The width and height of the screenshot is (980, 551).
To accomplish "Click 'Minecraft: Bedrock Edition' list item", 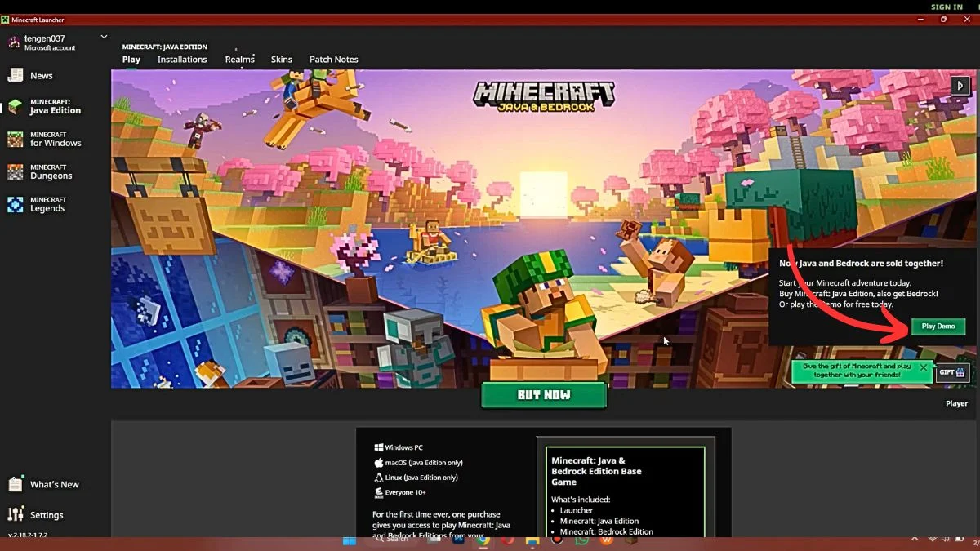I will (x=607, y=531).
